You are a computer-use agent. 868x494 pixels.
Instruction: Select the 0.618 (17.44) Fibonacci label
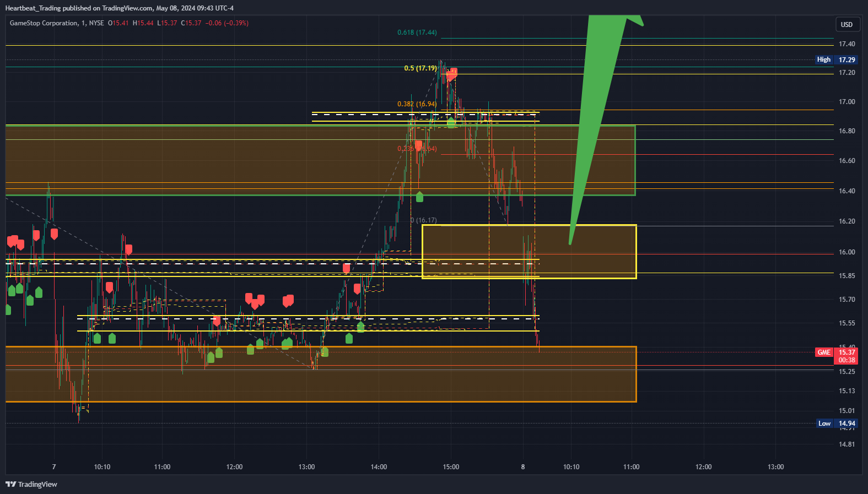click(x=417, y=32)
